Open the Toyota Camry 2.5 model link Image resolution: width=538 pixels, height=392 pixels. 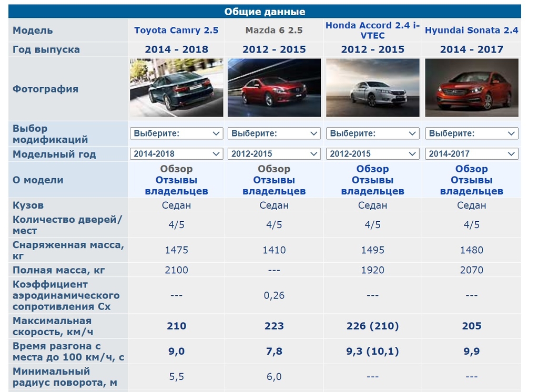click(x=176, y=30)
